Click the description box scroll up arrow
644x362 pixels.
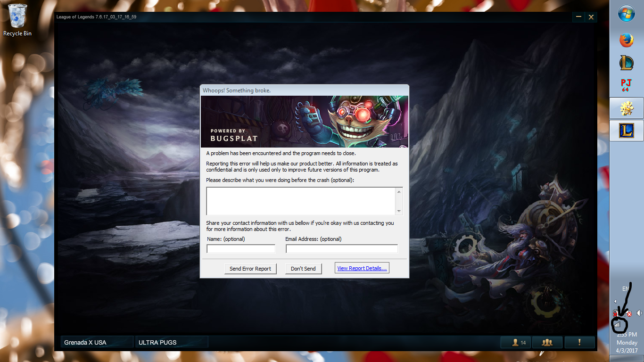tap(399, 191)
